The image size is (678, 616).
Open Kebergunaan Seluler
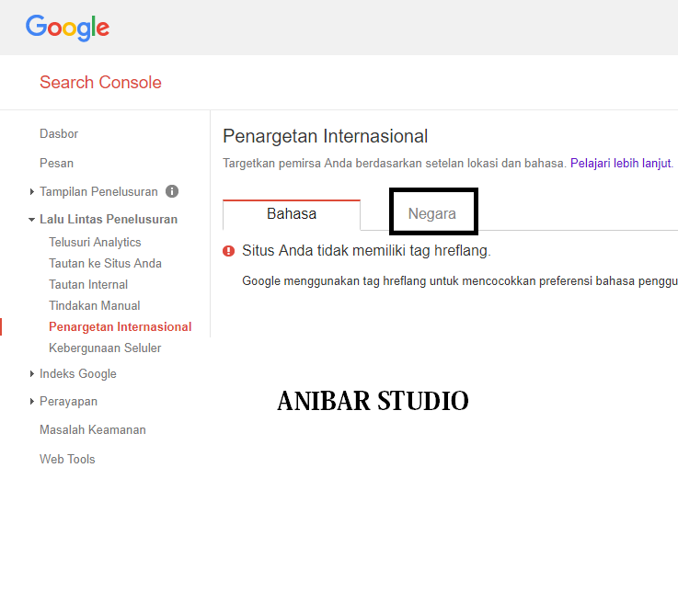(x=105, y=348)
